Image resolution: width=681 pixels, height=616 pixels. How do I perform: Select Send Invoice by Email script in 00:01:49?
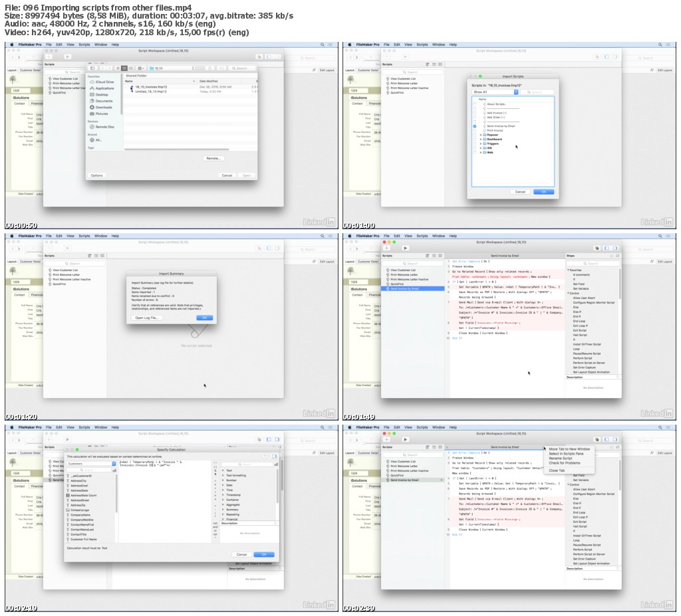[412, 288]
